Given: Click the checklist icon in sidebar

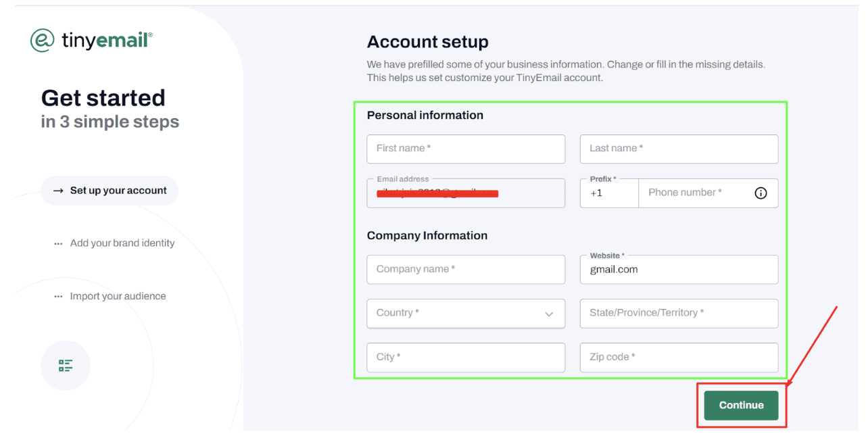Looking at the screenshot, I should [x=66, y=366].
